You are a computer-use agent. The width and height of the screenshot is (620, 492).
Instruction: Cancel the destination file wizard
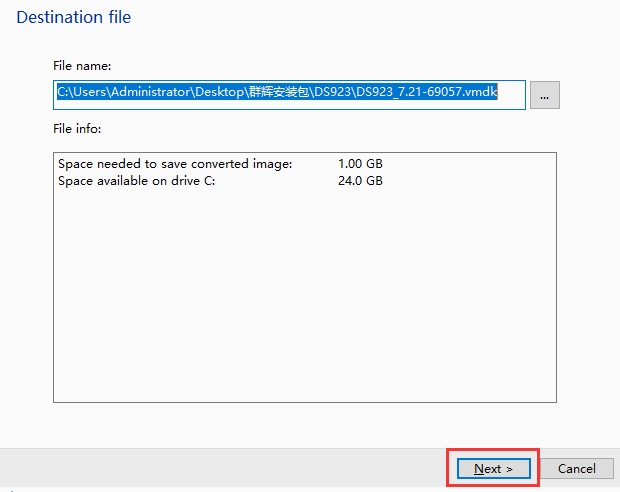pos(576,468)
